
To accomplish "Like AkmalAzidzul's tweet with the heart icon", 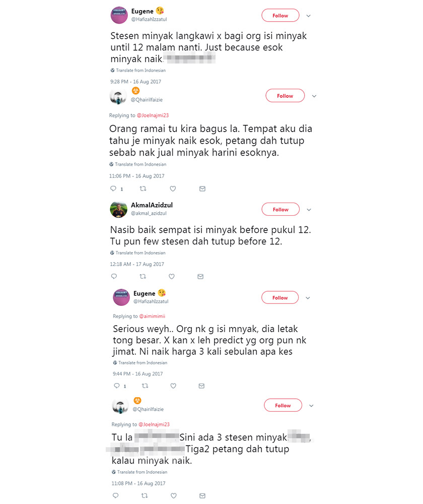I will point(171,276).
